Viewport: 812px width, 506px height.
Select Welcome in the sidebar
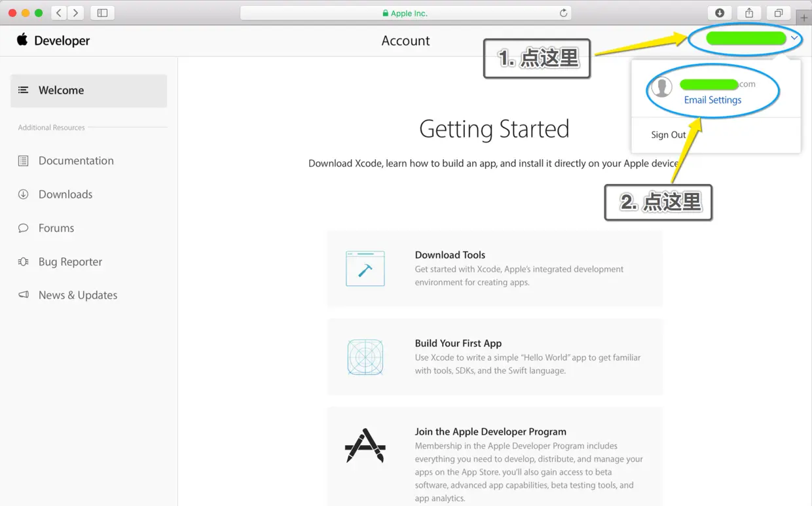89,90
